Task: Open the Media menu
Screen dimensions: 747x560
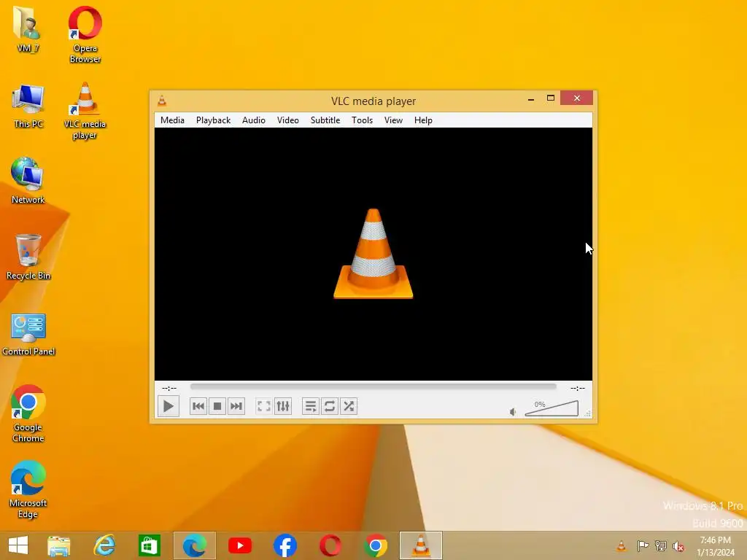Action: coord(172,120)
